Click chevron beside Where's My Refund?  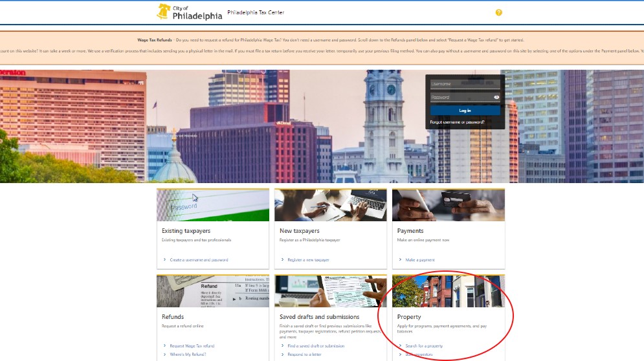[x=164, y=355]
